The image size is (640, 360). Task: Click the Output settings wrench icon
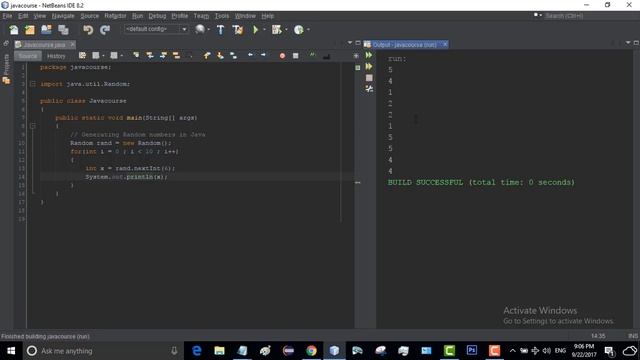click(x=369, y=89)
